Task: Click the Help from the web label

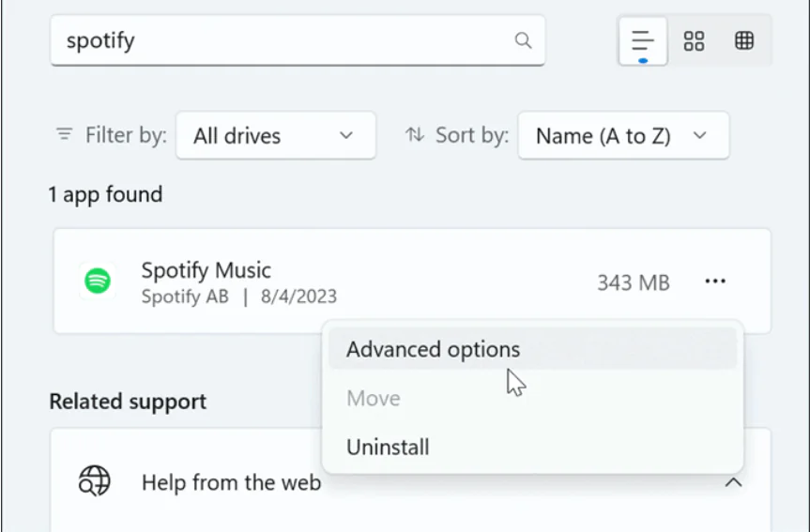Action: [x=231, y=483]
